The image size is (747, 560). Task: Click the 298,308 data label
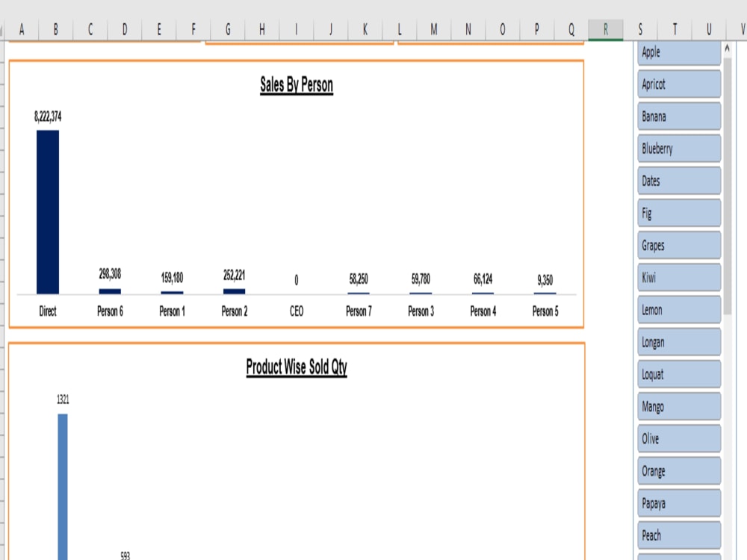pos(110,274)
